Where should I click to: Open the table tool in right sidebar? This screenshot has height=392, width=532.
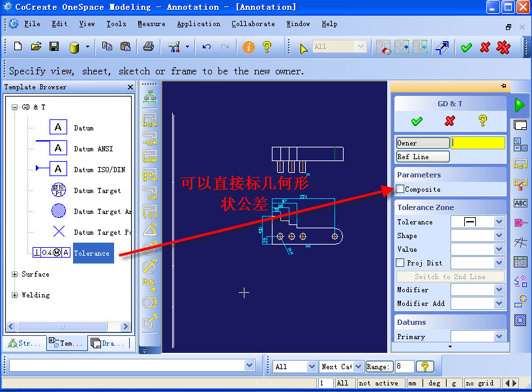(520, 262)
